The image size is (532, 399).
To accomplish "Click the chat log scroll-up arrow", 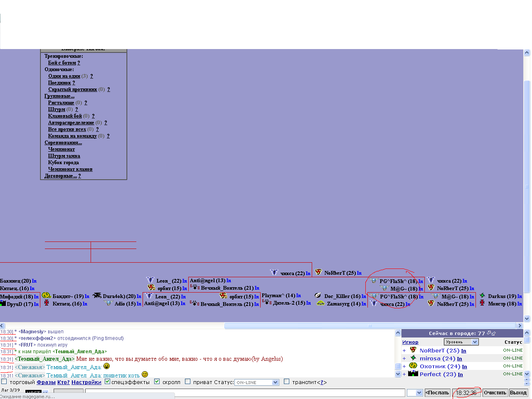I will pyautogui.click(x=398, y=333).
